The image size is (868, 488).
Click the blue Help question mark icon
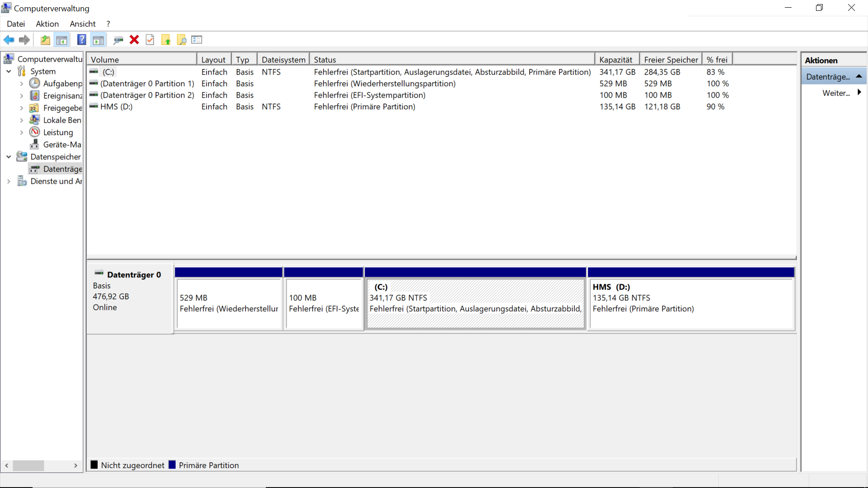tap(81, 40)
